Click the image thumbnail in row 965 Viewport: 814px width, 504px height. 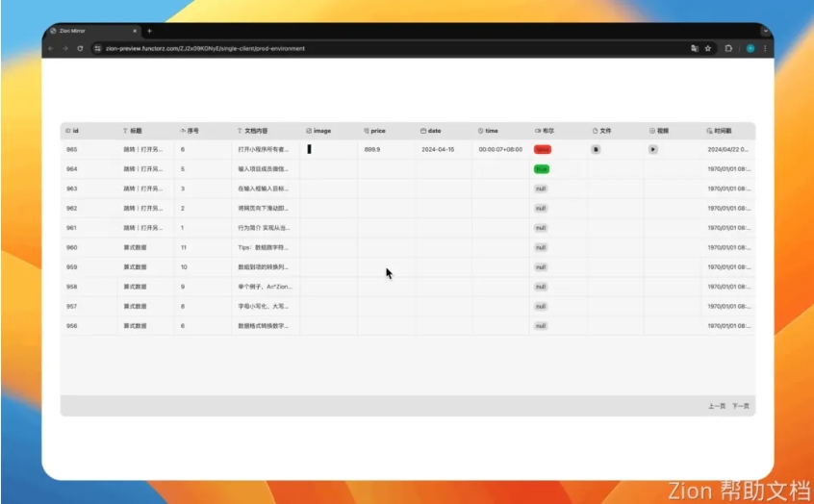point(309,149)
